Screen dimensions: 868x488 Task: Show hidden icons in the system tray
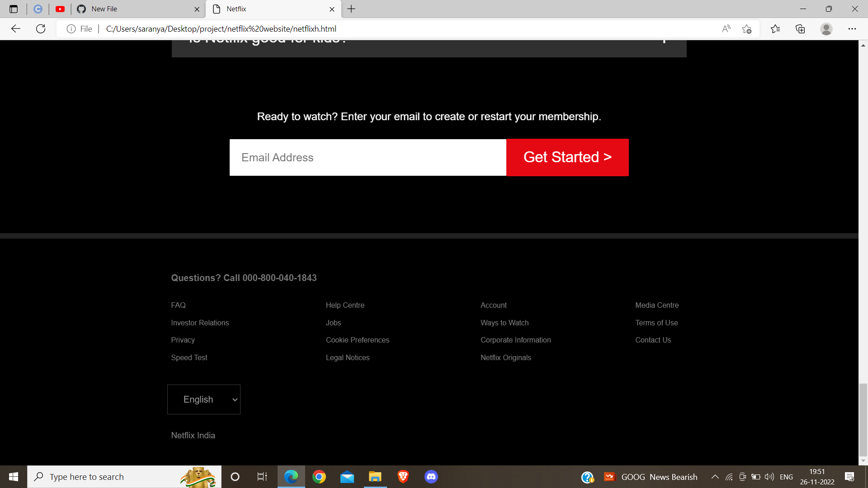(715, 476)
